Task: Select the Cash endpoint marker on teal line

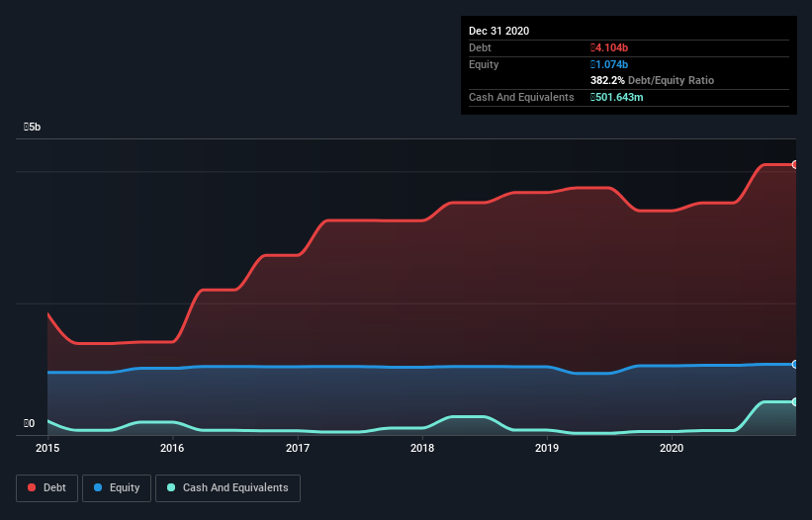Action: click(x=795, y=402)
